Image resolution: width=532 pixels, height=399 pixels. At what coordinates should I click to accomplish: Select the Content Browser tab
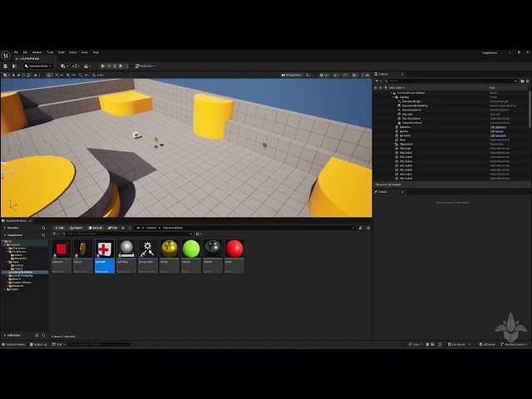(x=17, y=221)
